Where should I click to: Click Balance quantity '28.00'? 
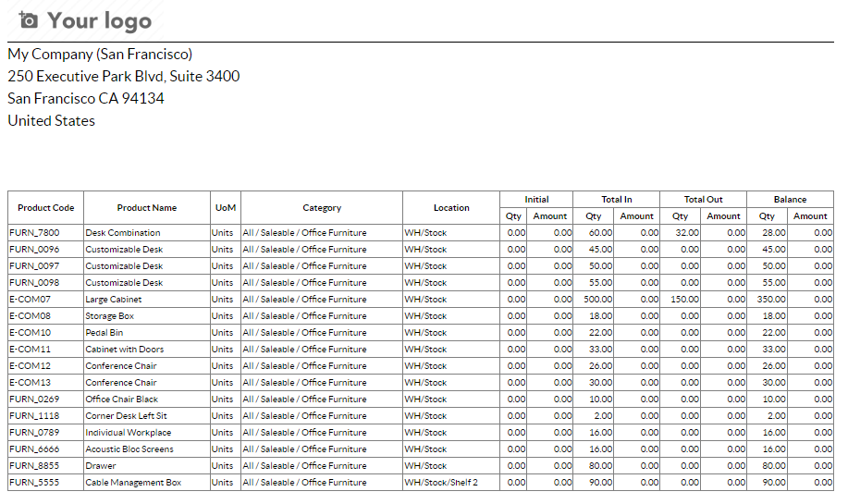coord(774,233)
